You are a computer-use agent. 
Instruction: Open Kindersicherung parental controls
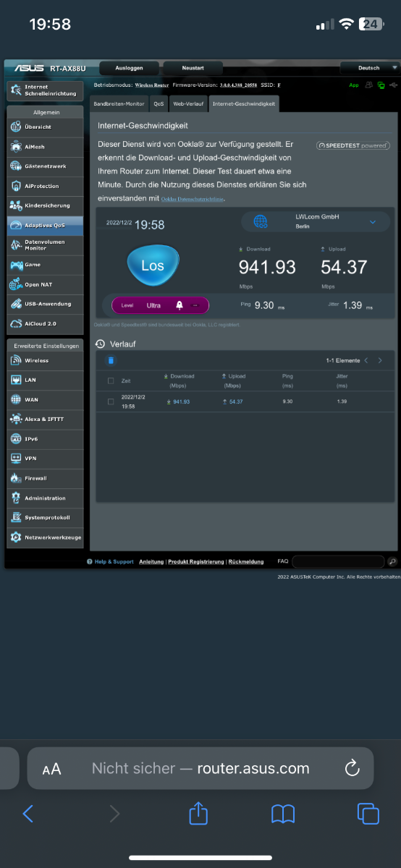(x=44, y=205)
